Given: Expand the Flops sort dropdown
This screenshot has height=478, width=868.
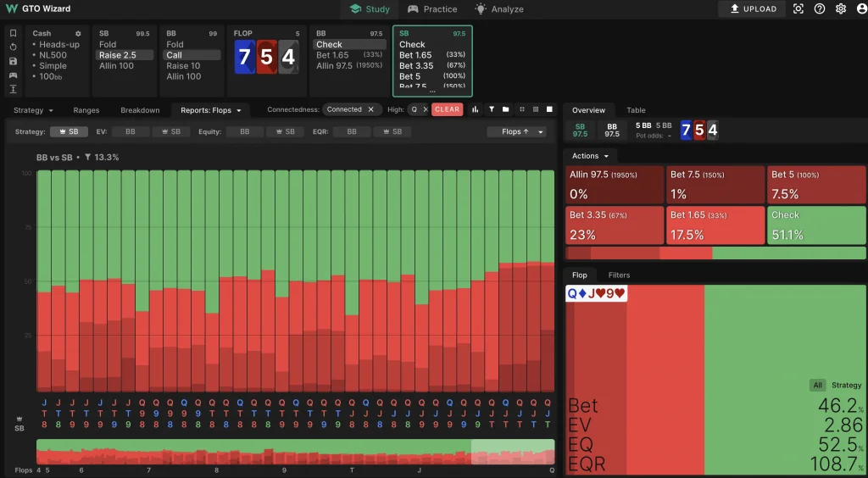Looking at the screenshot, I should (516, 132).
